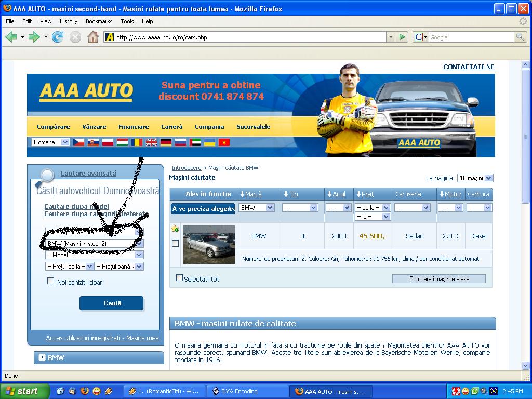Select the Czech flag language

tap(79, 142)
